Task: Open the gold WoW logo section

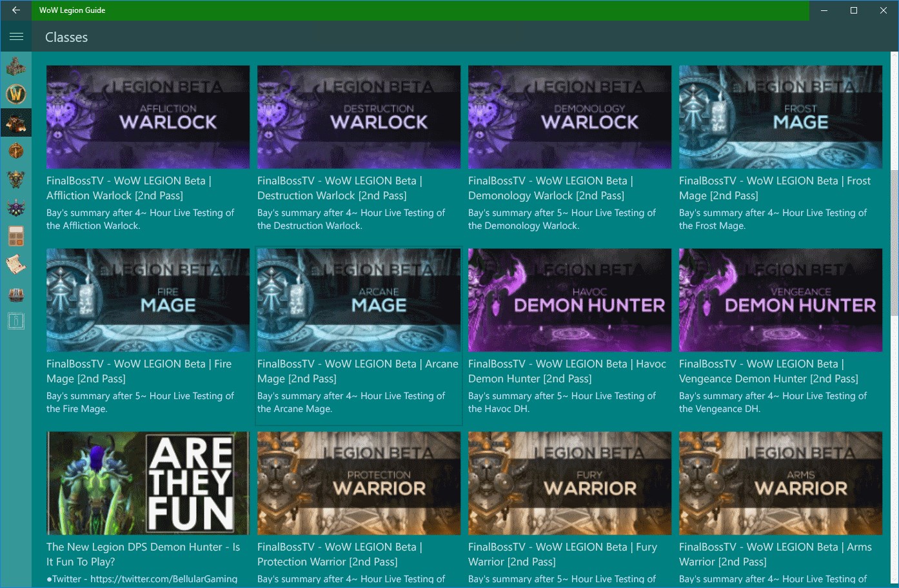Action: (x=16, y=94)
